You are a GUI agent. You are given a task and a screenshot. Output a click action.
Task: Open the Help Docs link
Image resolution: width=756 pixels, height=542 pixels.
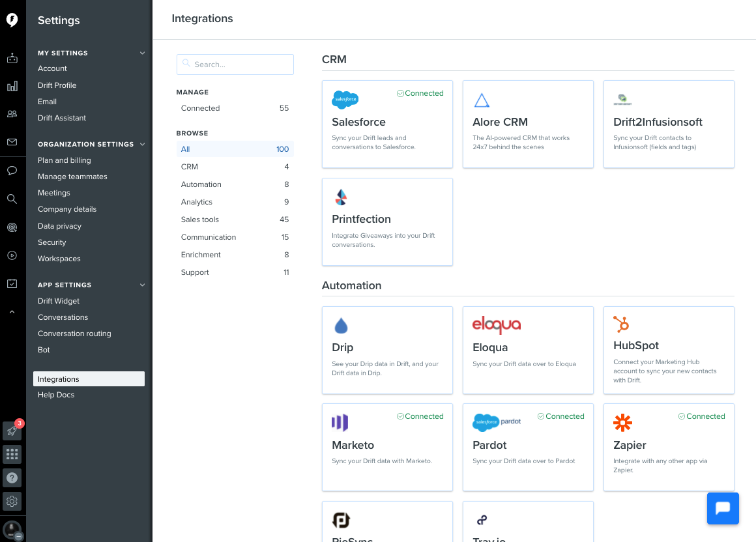pyautogui.click(x=56, y=395)
